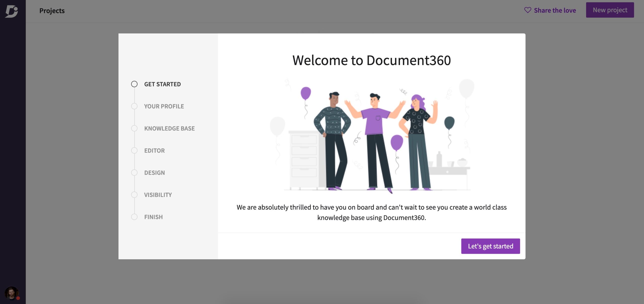Click the Visibility step circle
The width and height of the screenshot is (644, 304).
click(134, 195)
